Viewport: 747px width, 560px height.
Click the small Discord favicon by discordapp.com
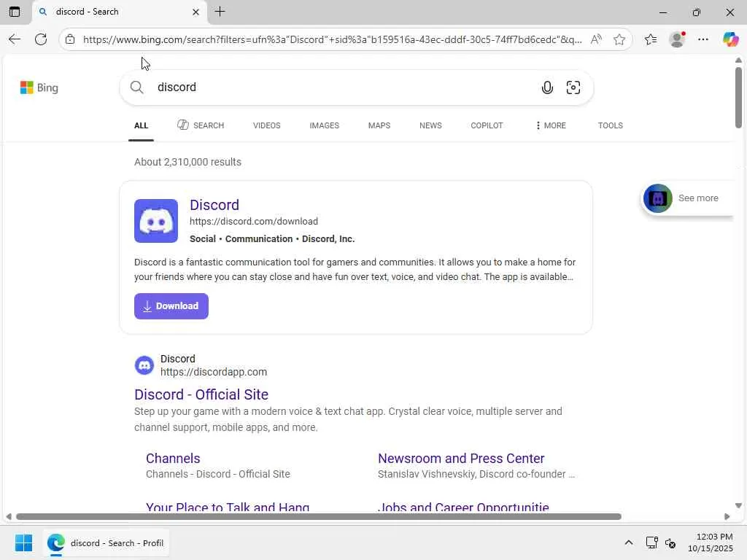(144, 365)
